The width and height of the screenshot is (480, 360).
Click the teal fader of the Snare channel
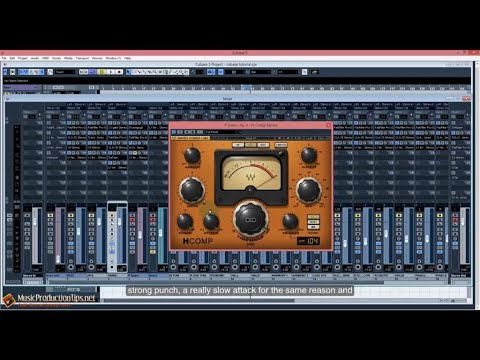coord(161,233)
